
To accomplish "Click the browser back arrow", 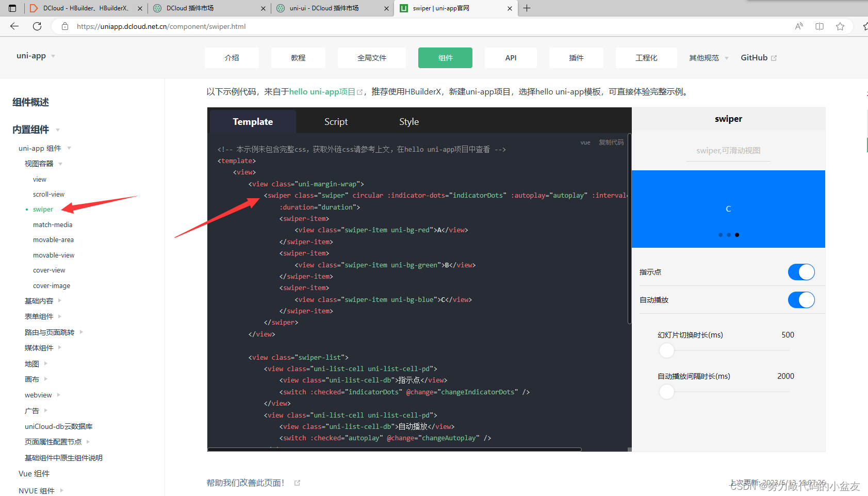I will pos(14,26).
